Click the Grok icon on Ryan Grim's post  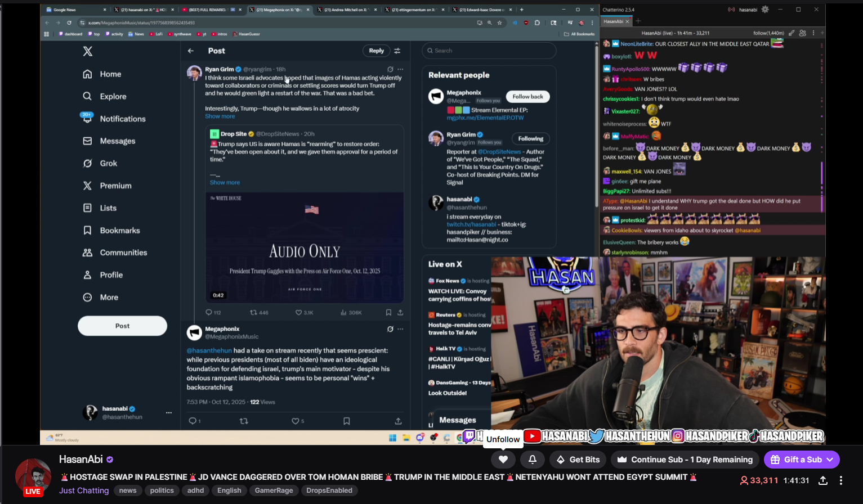click(390, 69)
